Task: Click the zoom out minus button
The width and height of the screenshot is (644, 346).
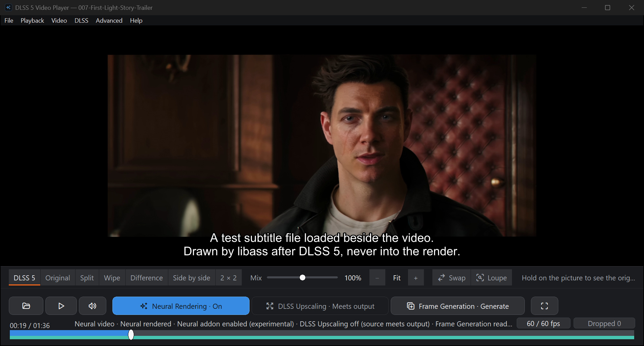Action: tap(377, 278)
